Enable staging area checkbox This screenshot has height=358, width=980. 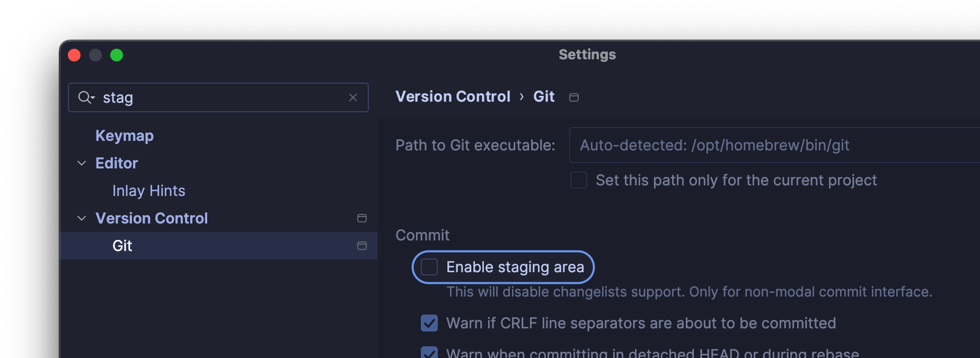tap(429, 267)
